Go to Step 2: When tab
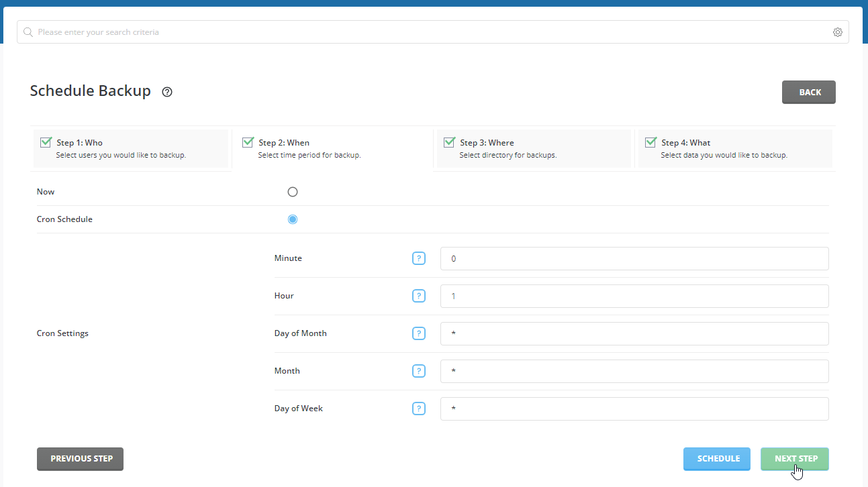 [332, 148]
